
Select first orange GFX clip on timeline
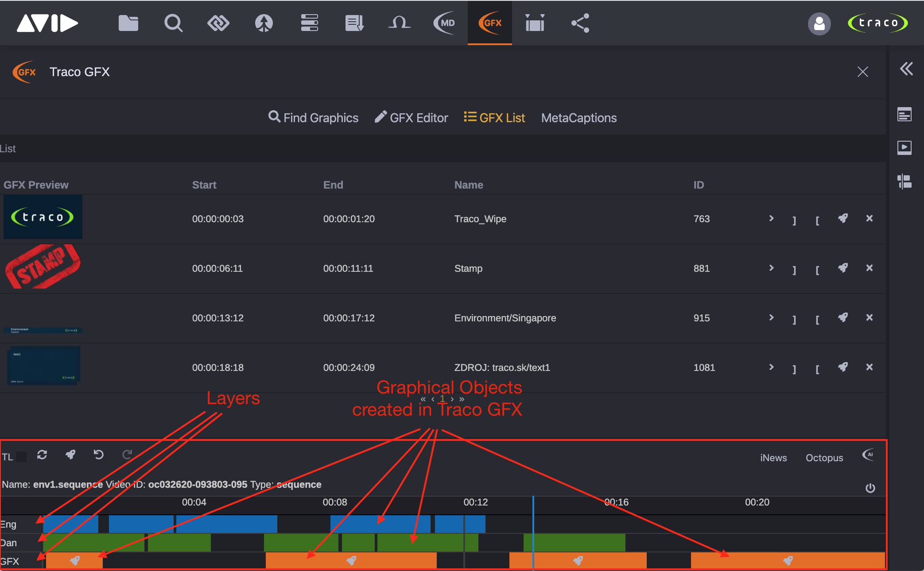click(x=74, y=560)
